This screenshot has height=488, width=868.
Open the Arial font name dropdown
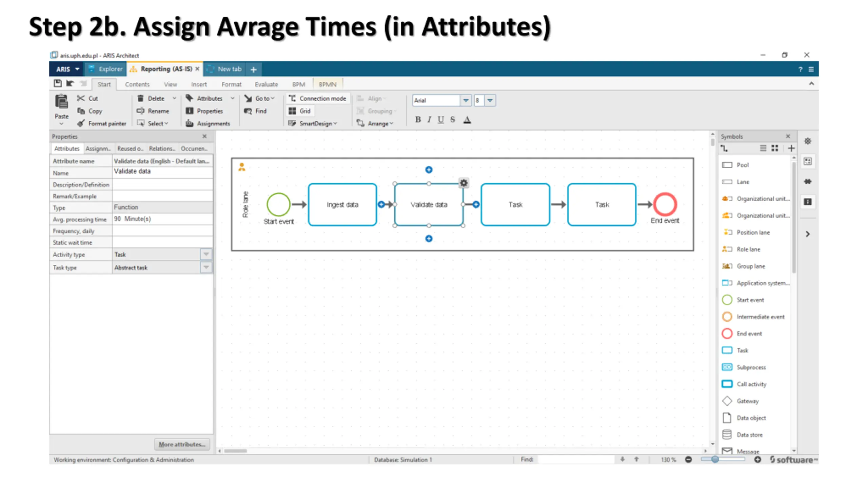(466, 100)
